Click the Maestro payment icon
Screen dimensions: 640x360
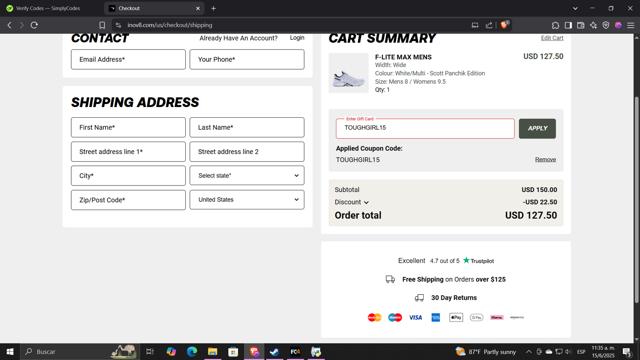(x=395, y=317)
